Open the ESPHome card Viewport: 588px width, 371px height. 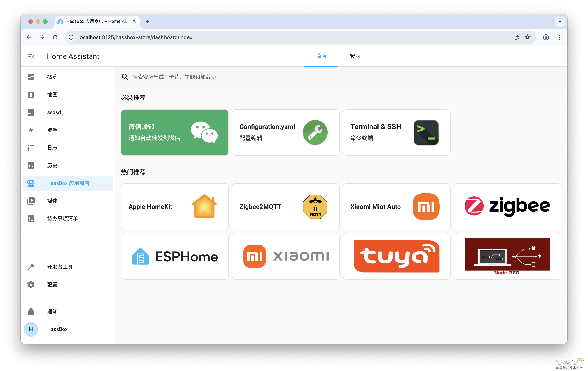tap(175, 256)
